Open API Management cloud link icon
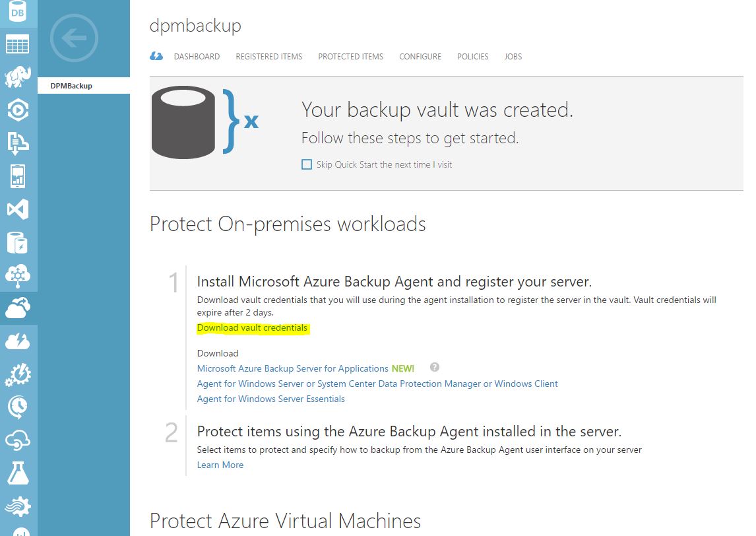The height and width of the screenshot is (536, 756). [18, 440]
